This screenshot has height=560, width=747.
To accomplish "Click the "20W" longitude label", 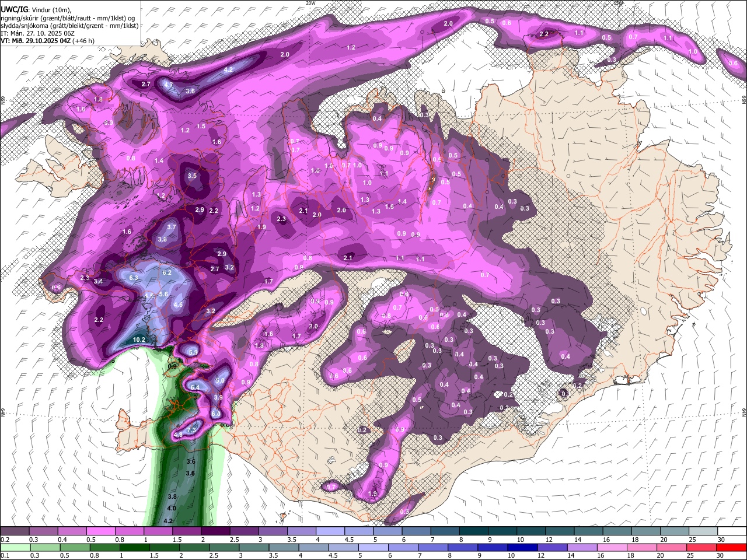I will point(310,3).
